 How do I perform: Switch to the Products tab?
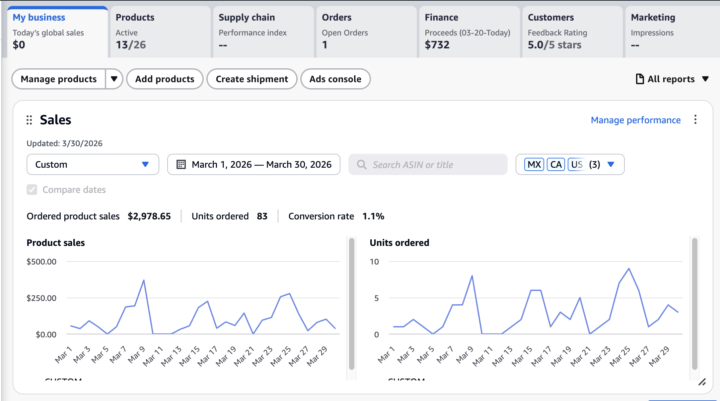(160, 32)
